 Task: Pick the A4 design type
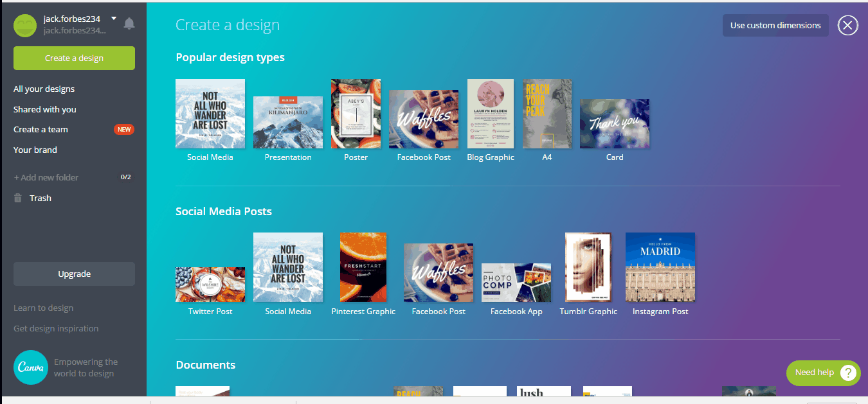[547, 114]
